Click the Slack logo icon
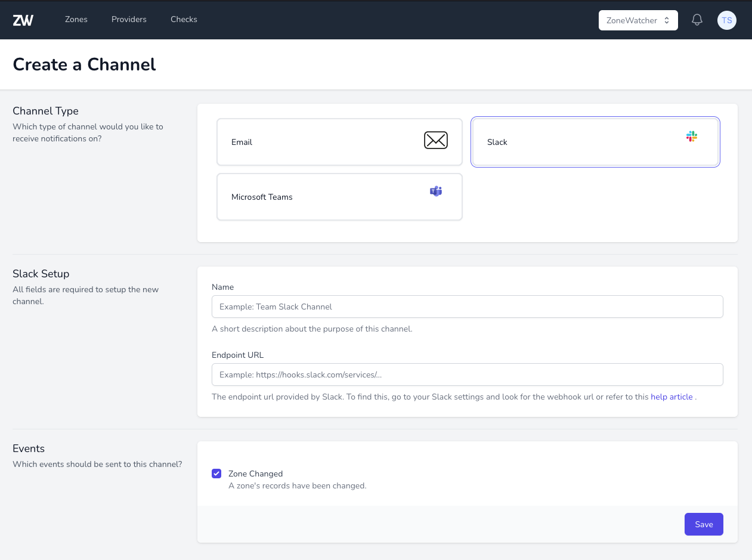752x560 pixels. pyautogui.click(x=691, y=136)
